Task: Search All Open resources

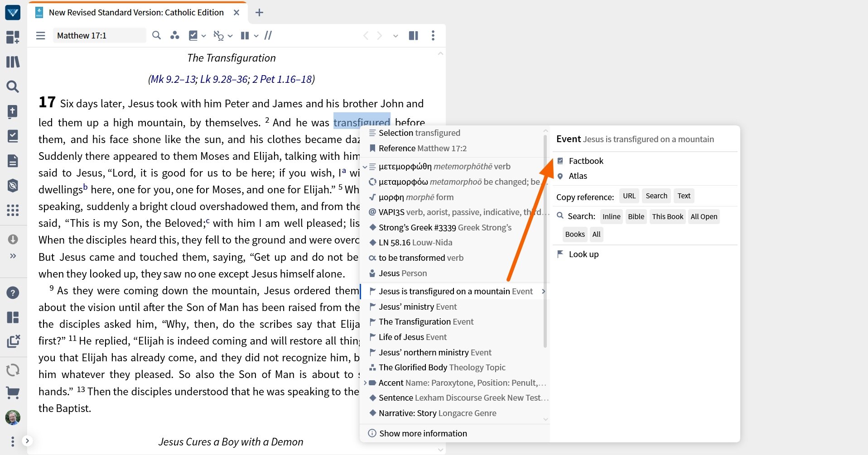Action: [704, 216]
